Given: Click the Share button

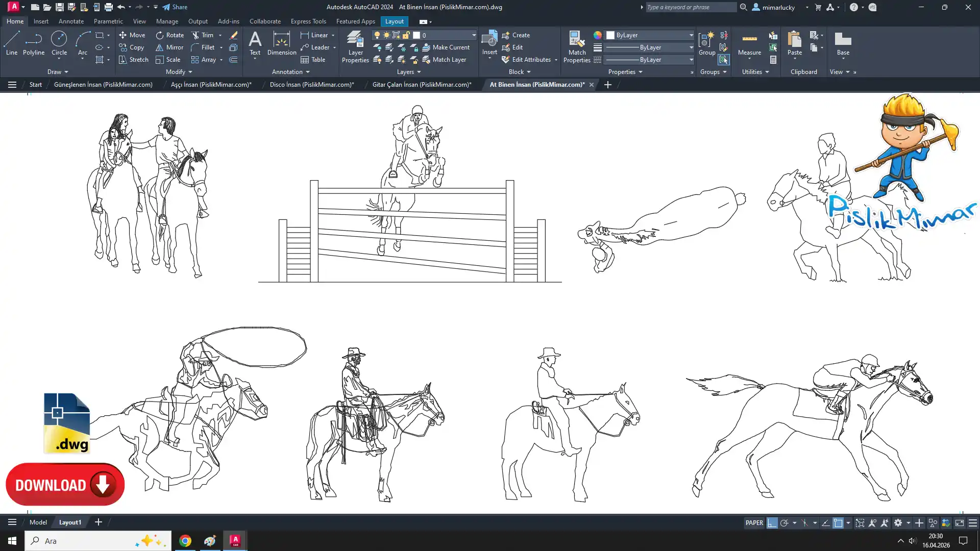Looking at the screenshot, I should pyautogui.click(x=175, y=7).
